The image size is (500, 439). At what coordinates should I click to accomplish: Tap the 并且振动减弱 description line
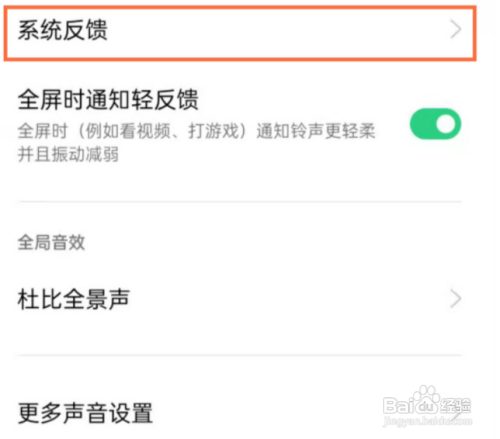[x=68, y=154]
